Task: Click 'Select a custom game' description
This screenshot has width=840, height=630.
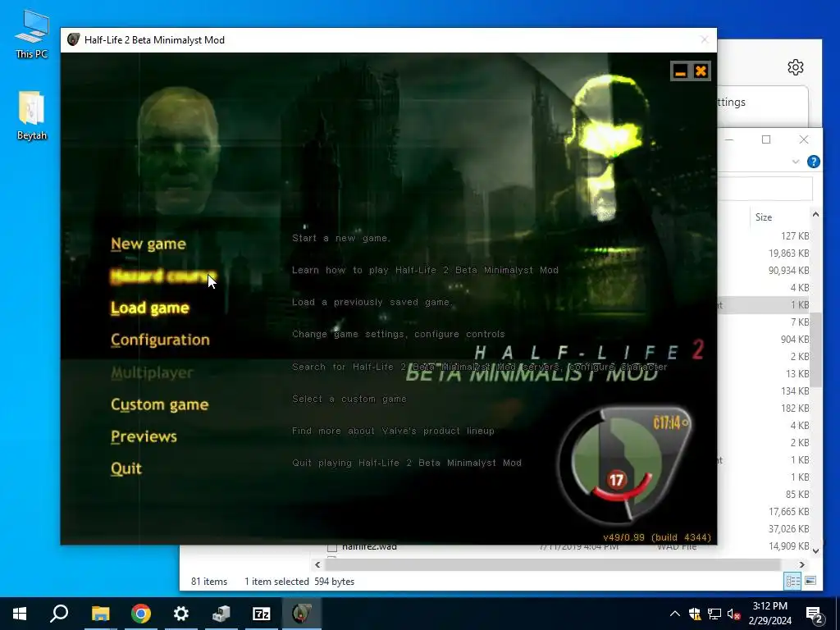Action: [x=349, y=399]
